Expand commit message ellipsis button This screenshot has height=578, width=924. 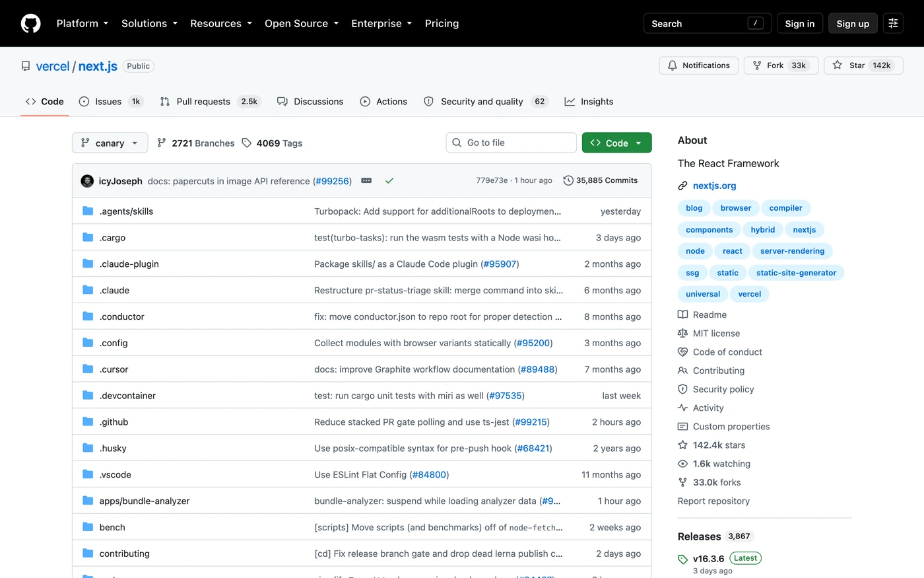(x=366, y=180)
